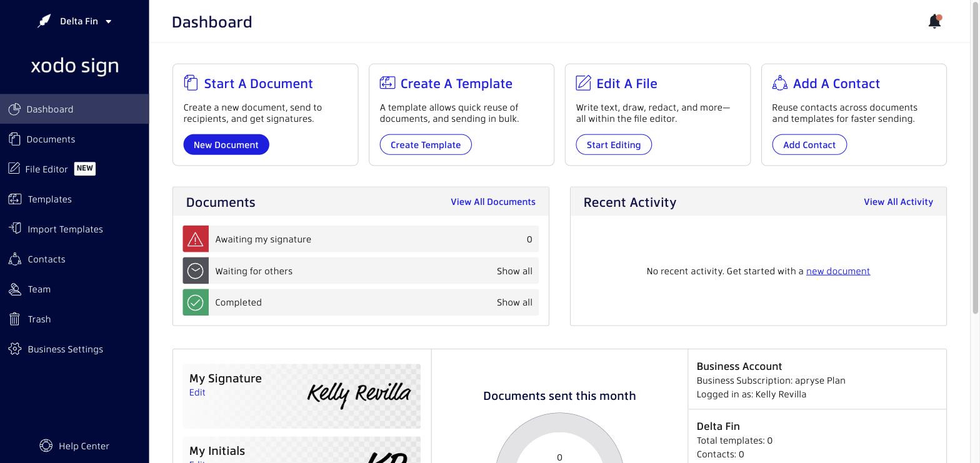
Task: Click the New Document button
Action: pos(226,144)
